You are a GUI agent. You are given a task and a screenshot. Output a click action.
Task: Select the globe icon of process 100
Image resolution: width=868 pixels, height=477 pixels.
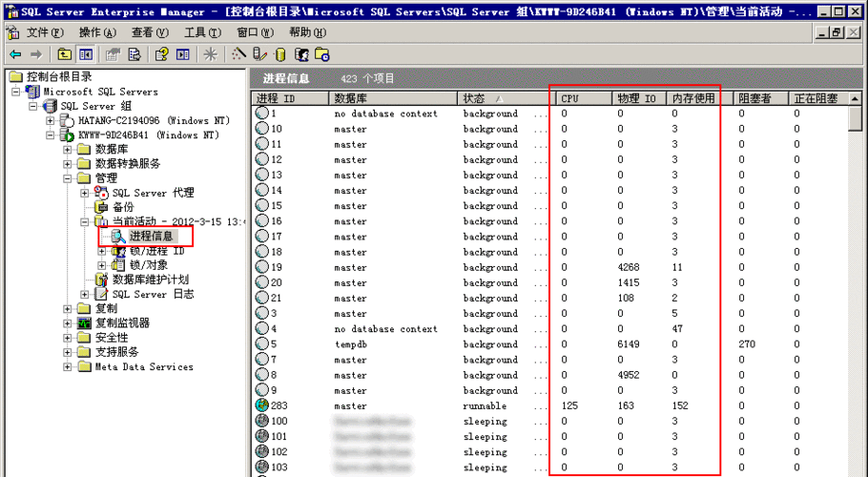262,421
